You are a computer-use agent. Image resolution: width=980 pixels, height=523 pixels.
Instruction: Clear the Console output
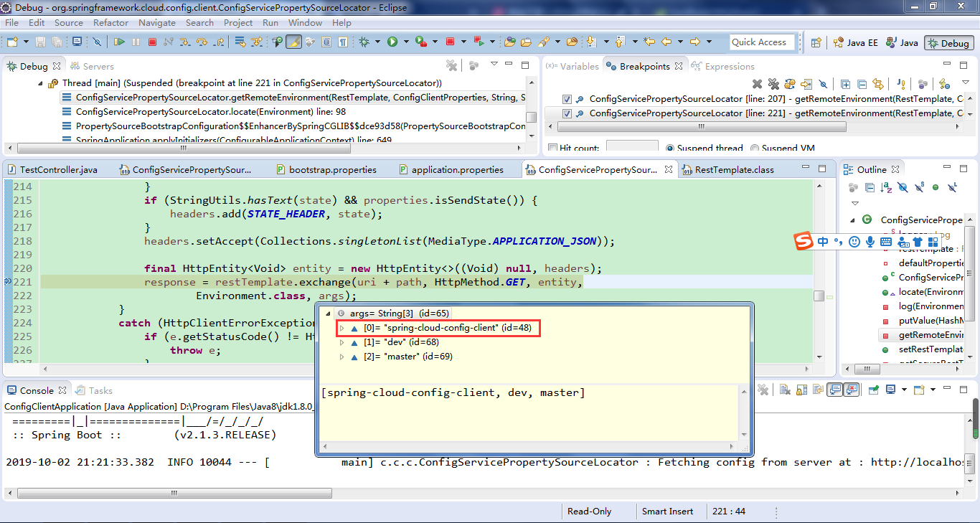coord(784,390)
